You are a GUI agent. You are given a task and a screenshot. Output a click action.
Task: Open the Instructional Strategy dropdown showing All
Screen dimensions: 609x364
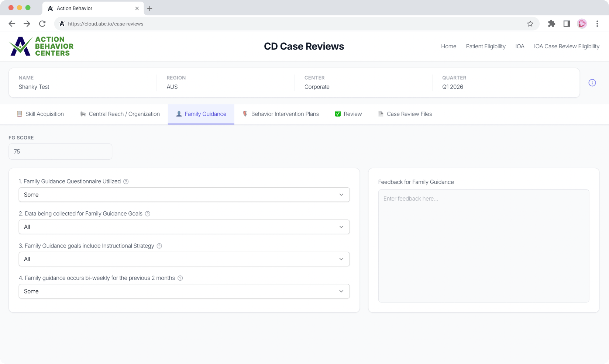click(184, 259)
